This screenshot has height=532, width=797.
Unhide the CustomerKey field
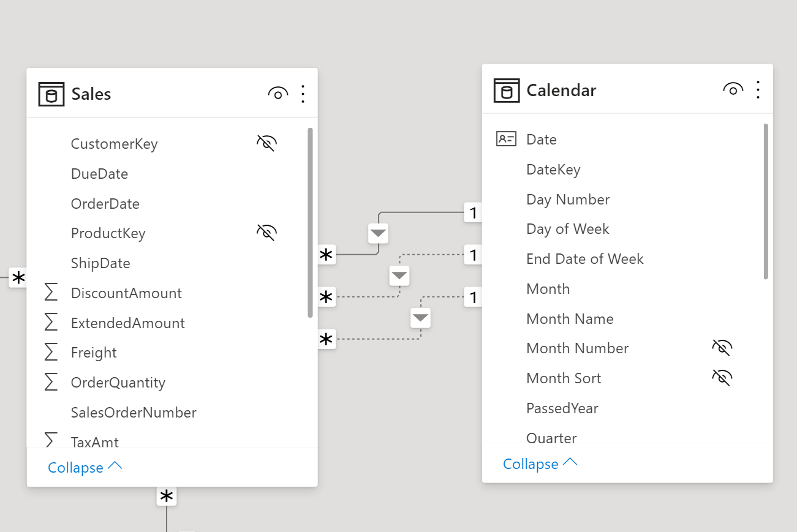pyautogui.click(x=266, y=144)
